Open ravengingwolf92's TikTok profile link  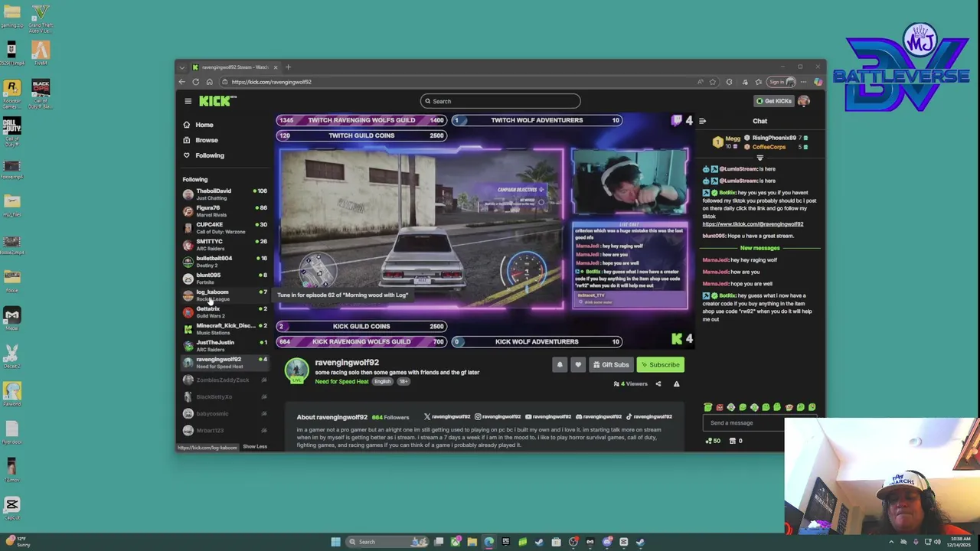pos(649,417)
